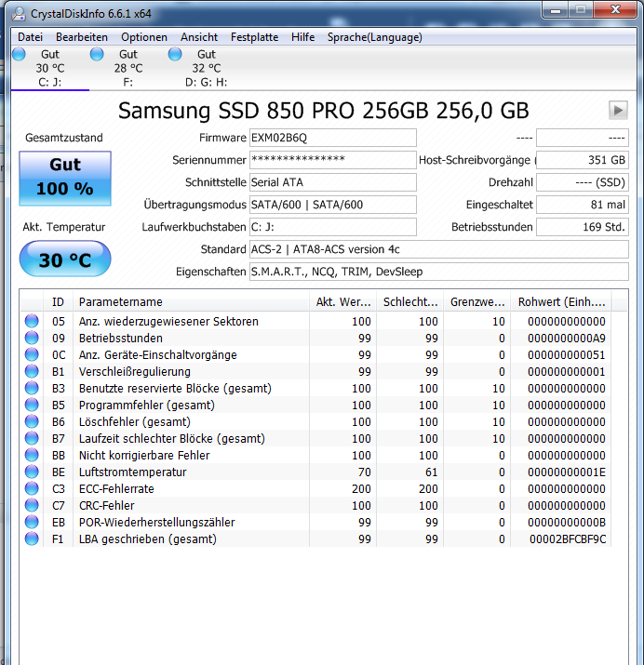Select the C: J: disk status orb
This screenshot has height=665, width=644.
tap(20, 54)
